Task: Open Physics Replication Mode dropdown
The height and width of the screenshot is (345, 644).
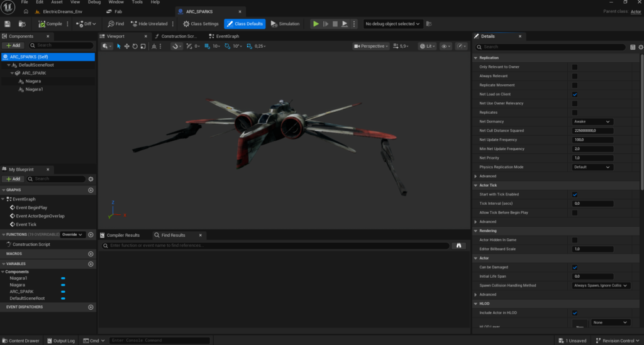Action: (x=592, y=167)
